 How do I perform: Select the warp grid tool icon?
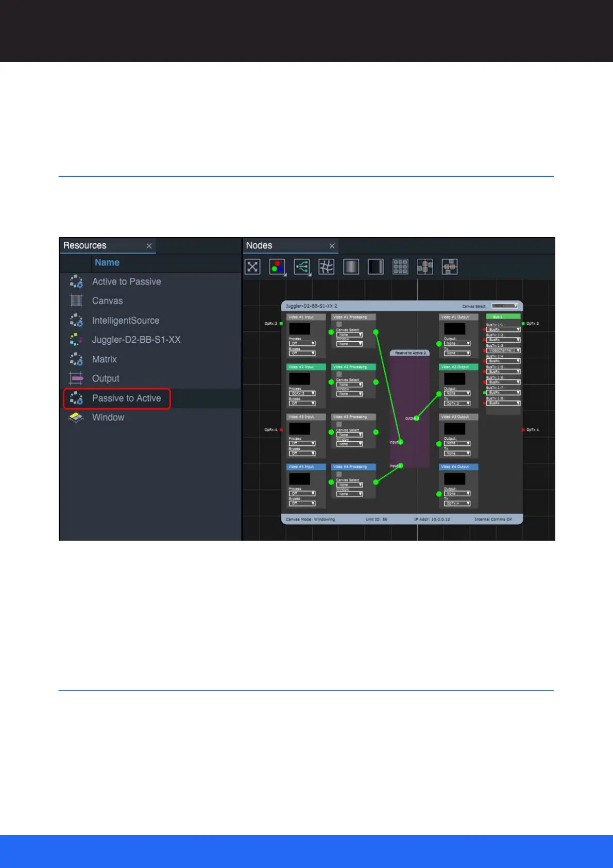[x=326, y=266]
